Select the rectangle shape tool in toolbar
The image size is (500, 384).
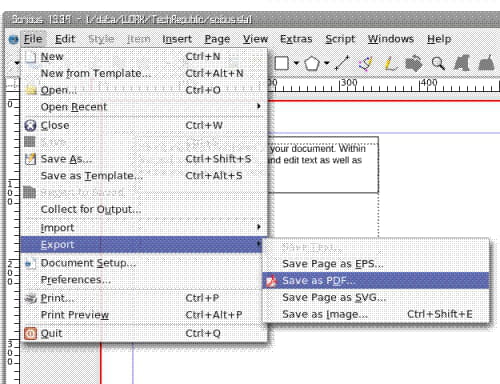tap(282, 63)
